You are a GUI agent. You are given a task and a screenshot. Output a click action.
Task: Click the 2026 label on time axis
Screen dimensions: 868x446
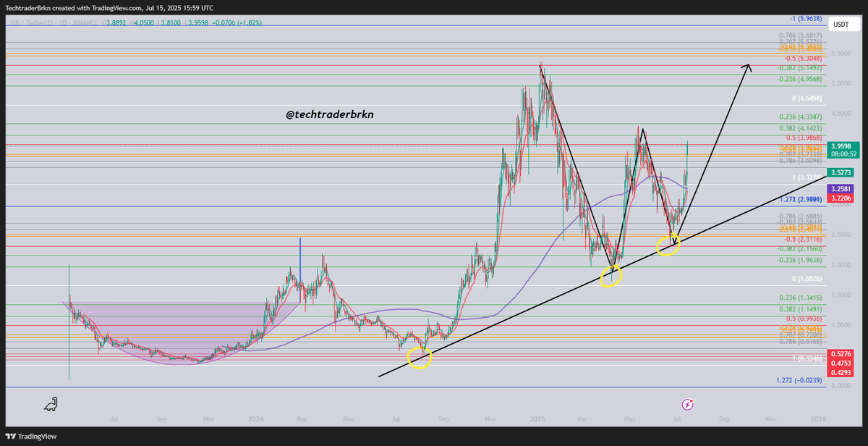pos(818,419)
